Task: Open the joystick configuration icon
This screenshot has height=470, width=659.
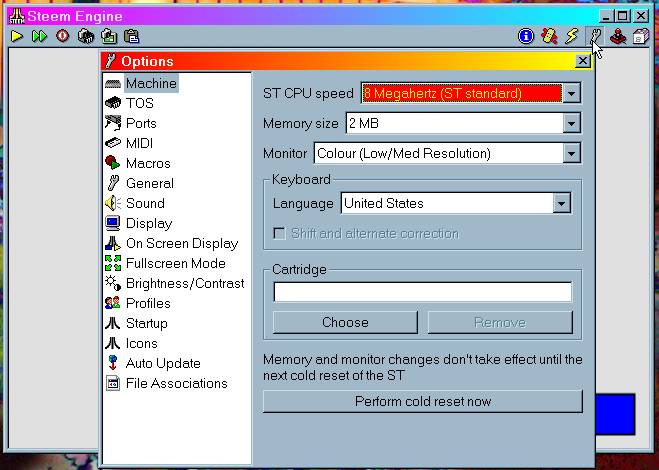Action: (618, 37)
